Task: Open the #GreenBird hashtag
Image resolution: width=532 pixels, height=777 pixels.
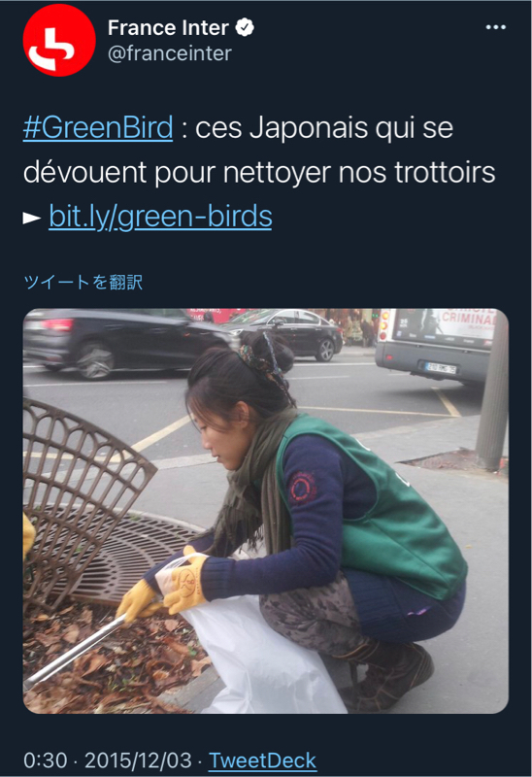Action: click(98, 127)
